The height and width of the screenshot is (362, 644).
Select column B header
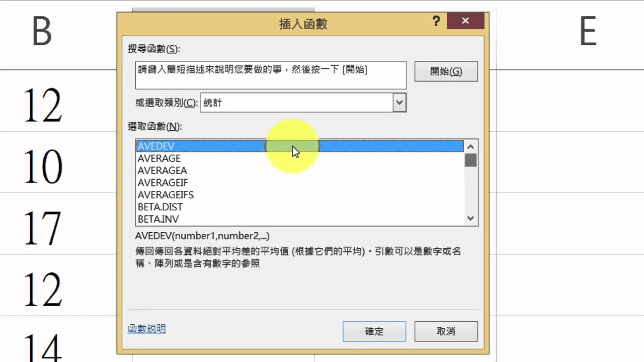coord(42,31)
